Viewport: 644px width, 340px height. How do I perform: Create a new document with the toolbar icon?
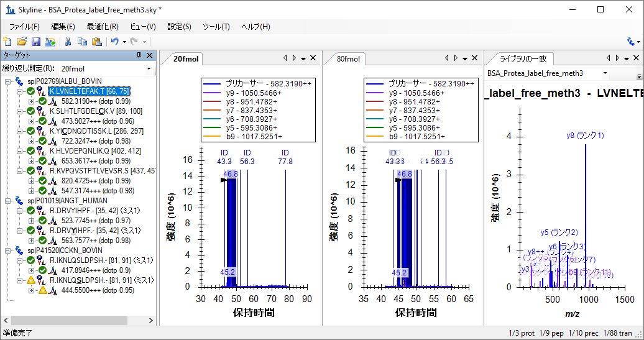coord(7,42)
